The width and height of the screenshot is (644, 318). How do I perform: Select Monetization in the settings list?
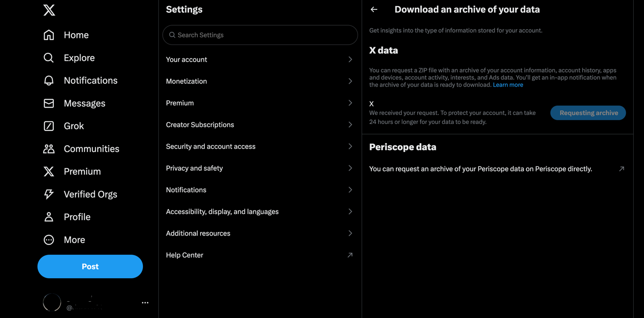(x=259, y=81)
